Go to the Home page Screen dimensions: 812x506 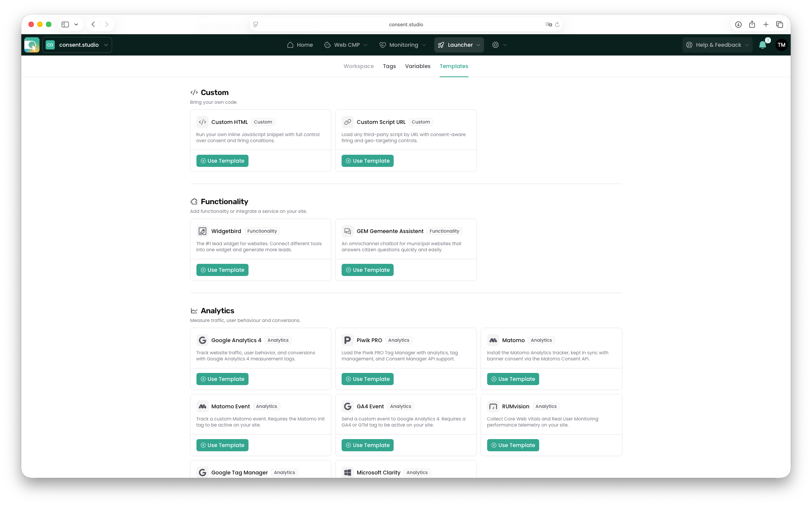(x=300, y=45)
